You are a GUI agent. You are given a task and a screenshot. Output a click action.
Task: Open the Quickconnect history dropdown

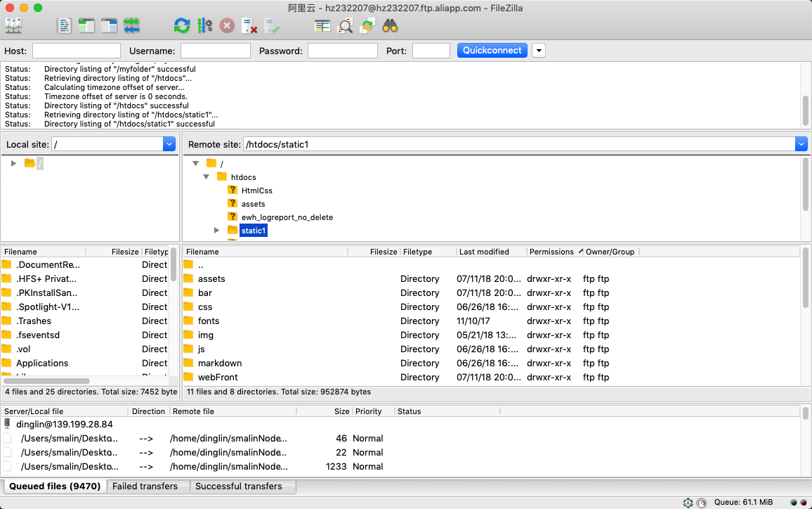point(538,50)
